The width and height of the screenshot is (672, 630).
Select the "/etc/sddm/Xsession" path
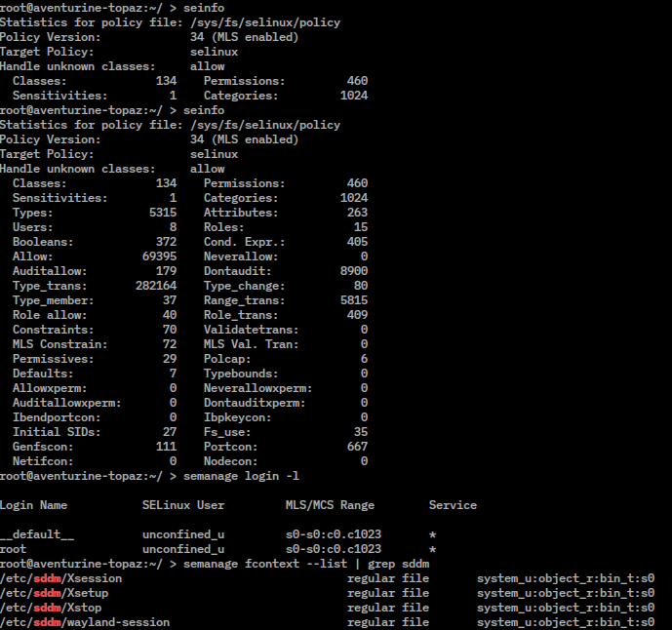[60, 578]
